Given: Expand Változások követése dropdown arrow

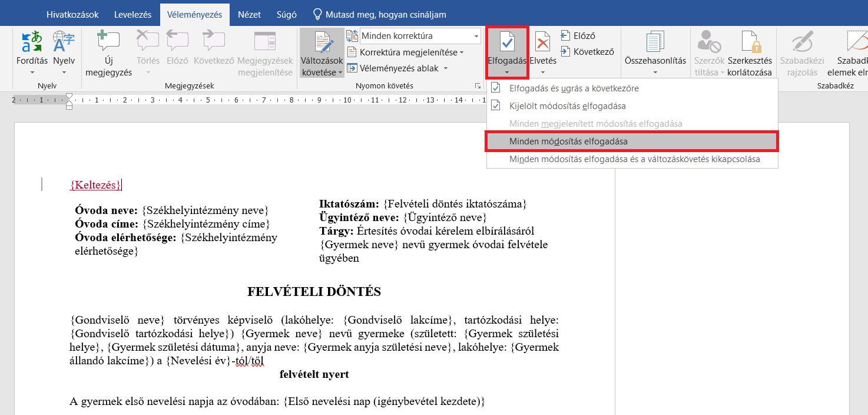Looking at the screenshot, I should pos(340,73).
